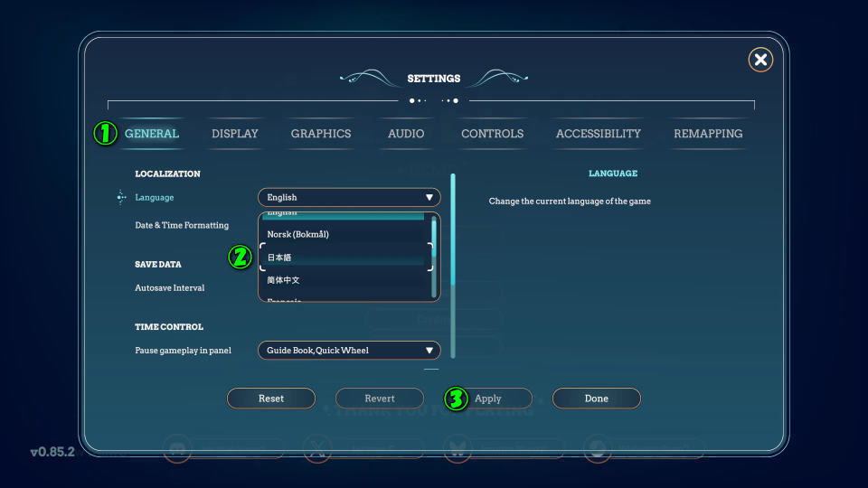Select the Audio tab
The image size is (868, 488).
(406, 134)
